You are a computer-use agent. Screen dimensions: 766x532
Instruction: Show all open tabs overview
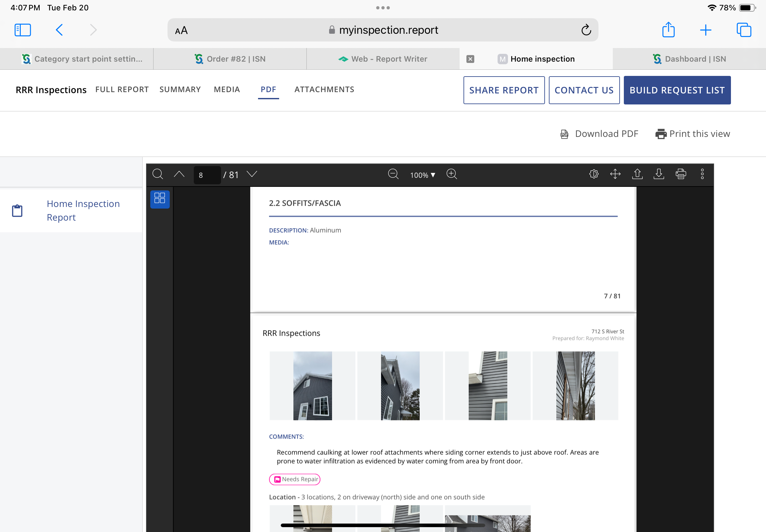tap(744, 30)
